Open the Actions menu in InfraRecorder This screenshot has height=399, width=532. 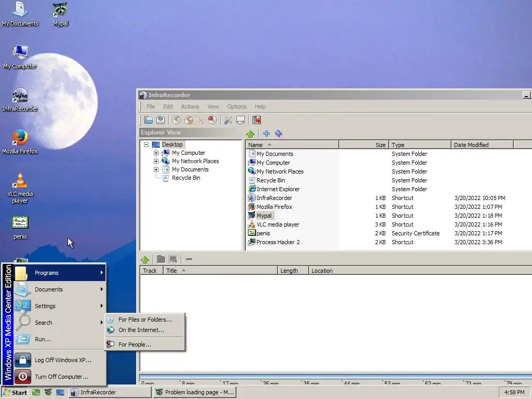point(190,107)
